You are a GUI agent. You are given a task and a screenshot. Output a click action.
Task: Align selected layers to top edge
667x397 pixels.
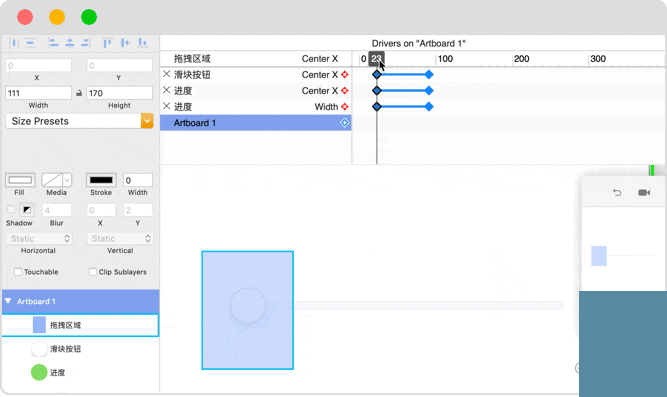click(107, 43)
